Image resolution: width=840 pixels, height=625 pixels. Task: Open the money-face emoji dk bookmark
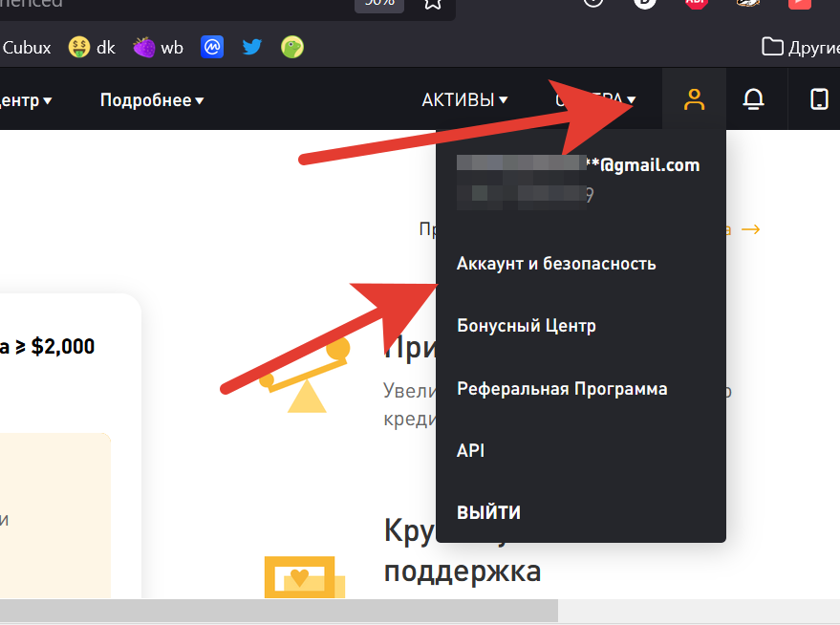92,48
